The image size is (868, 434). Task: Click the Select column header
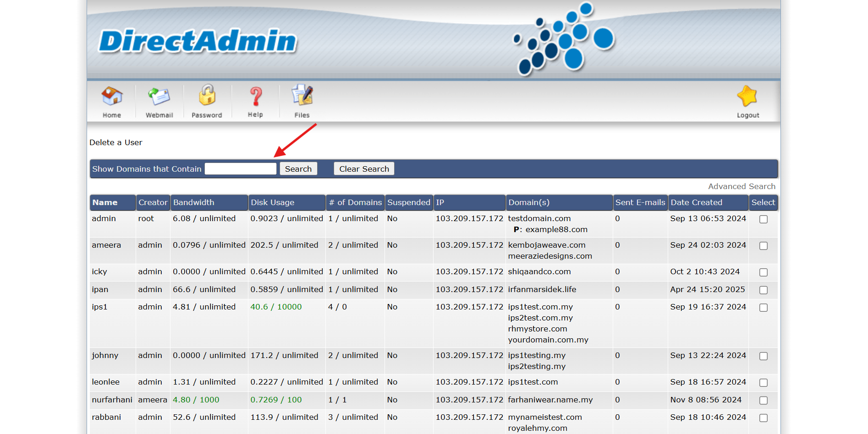[x=763, y=202]
